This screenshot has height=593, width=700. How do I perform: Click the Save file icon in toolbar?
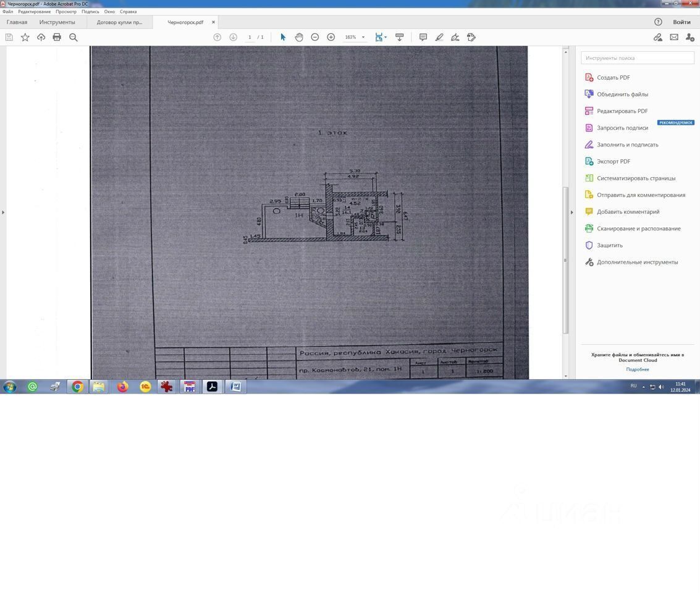tap(9, 38)
